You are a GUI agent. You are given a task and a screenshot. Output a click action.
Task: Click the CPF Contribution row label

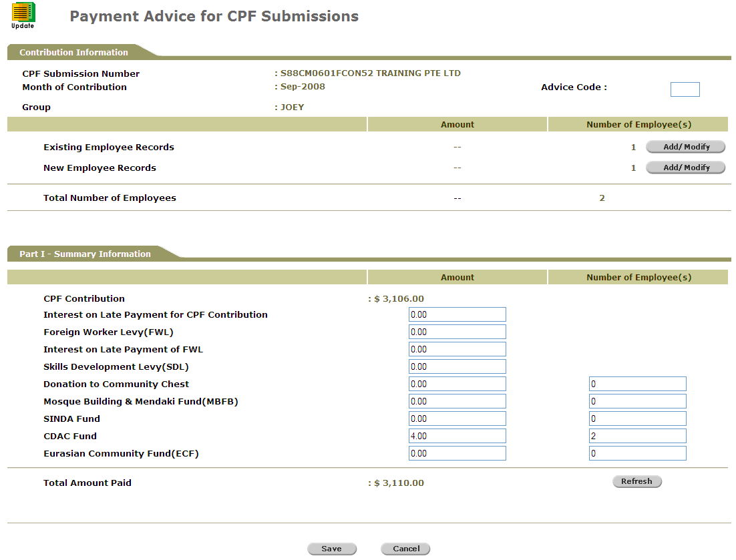point(84,299)
